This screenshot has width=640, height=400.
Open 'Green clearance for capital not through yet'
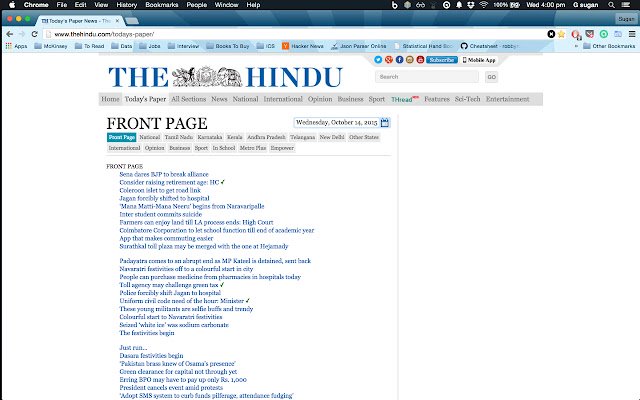(x=178, y=371)
